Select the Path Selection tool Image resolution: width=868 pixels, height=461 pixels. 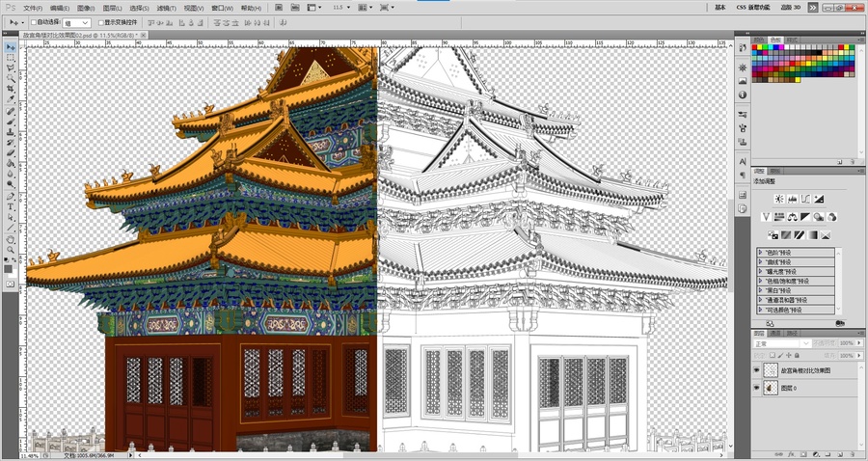click(x=11, y=217)
